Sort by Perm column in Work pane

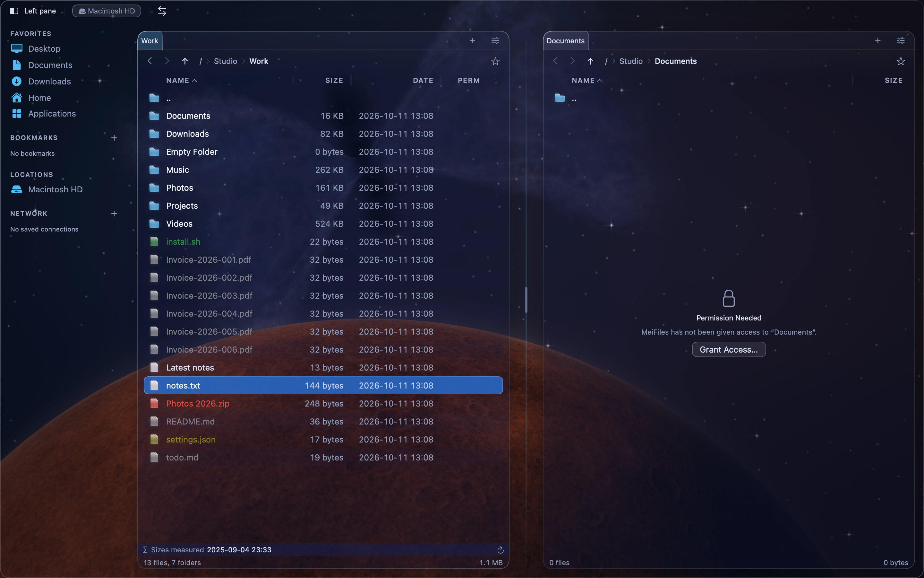468,80
